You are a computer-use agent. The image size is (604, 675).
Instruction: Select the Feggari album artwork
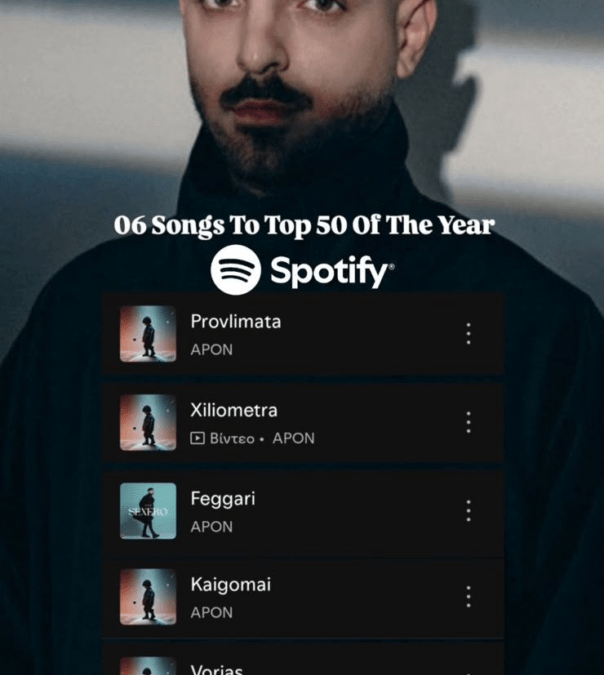pyautogui.click(x=148, y=511)
